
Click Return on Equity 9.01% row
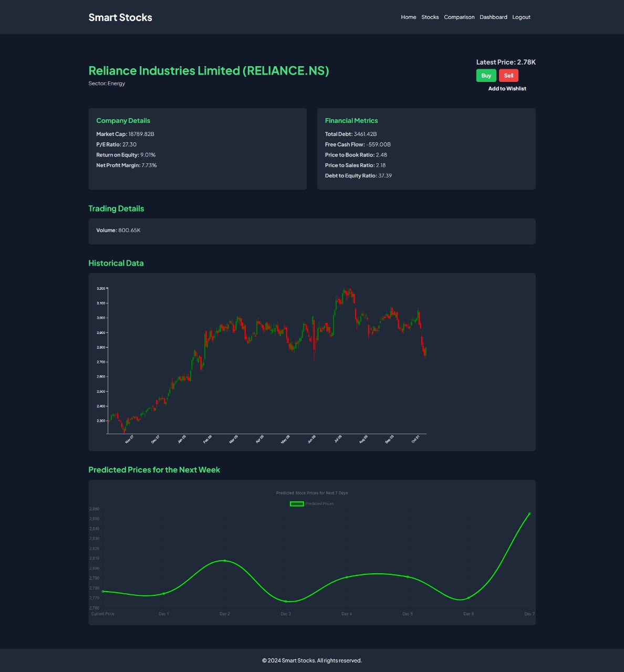click(126, 155)
